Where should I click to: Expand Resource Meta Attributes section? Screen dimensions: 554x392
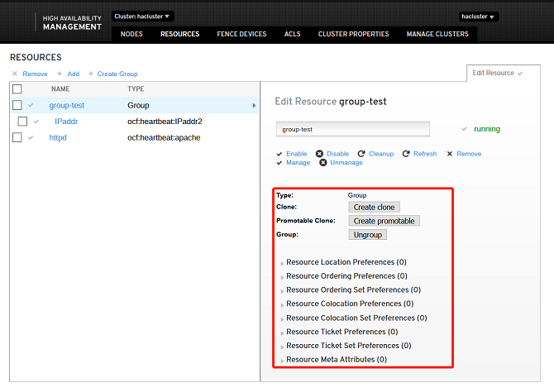(x=282, y=361)
